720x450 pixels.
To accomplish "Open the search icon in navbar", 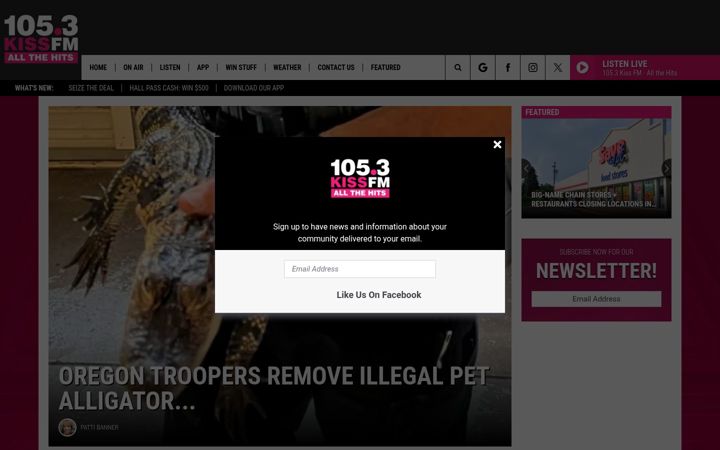I will 458,68.
